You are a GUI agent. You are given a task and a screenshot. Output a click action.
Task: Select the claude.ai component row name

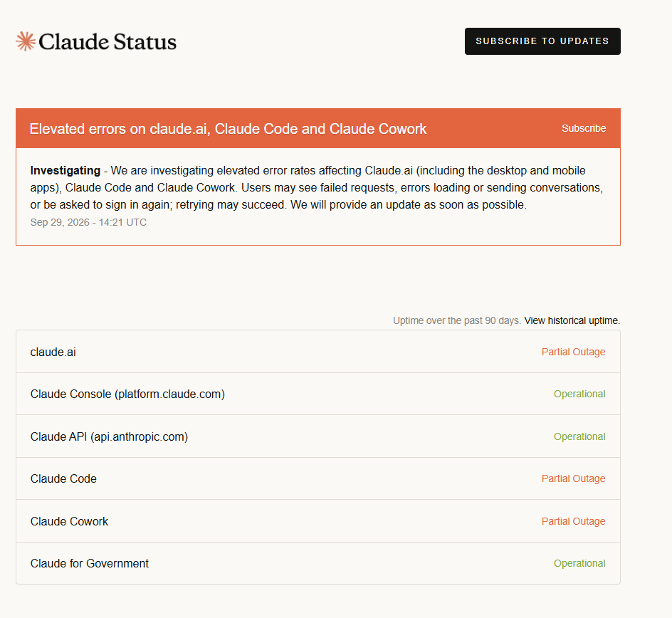click(53, 352)
